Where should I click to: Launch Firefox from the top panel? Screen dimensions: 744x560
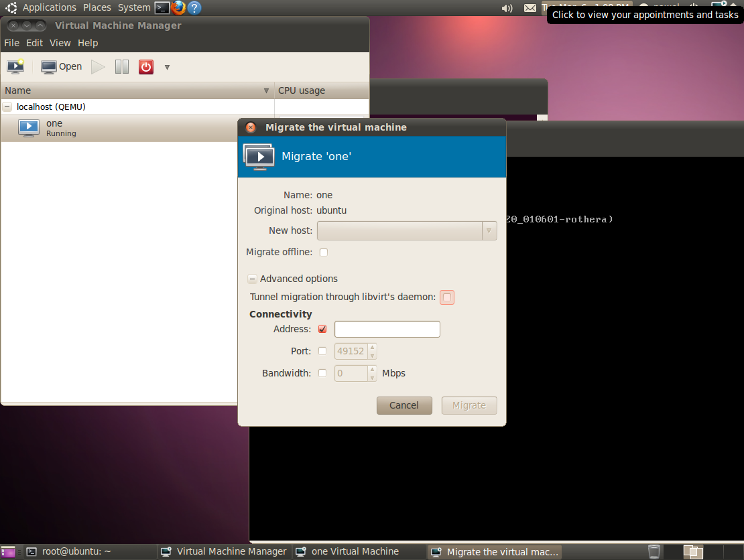tap(178, 7)
